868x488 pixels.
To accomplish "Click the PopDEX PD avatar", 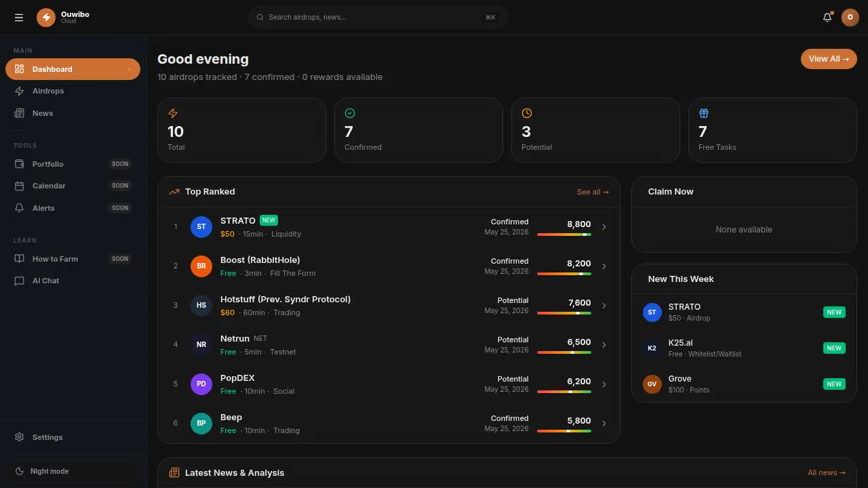I will 201,384.
